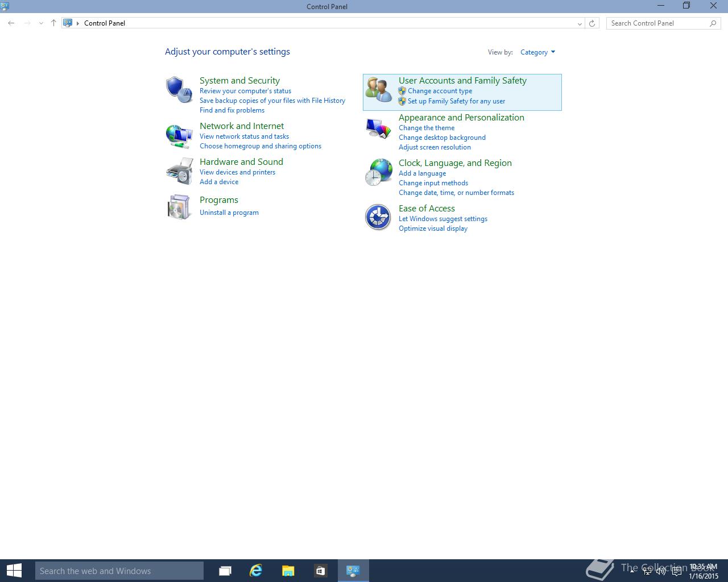Open Save backup copies with File History

click(x=272, y=101)
